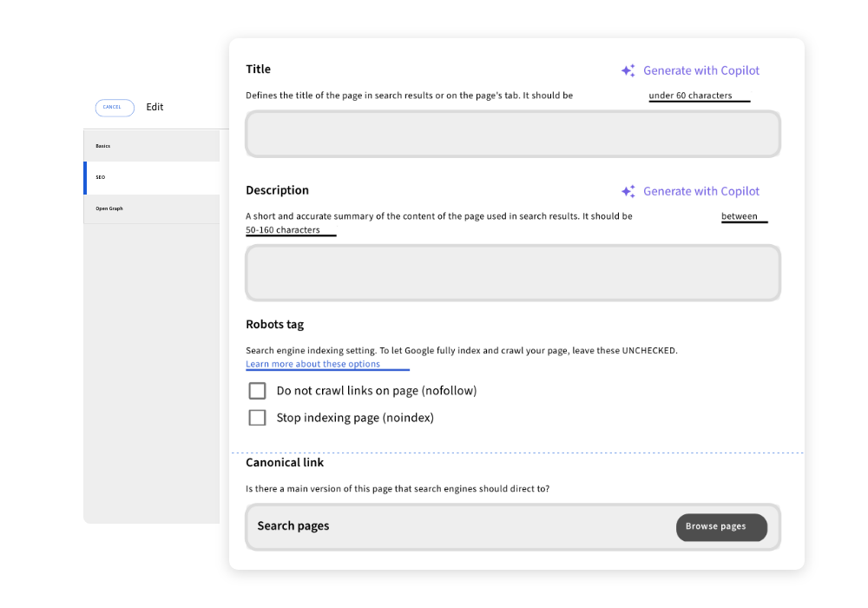The height and width of the screenshot is (608, 868).
Task: Click the Search pages canonical field
Action: tap(460, 526)
